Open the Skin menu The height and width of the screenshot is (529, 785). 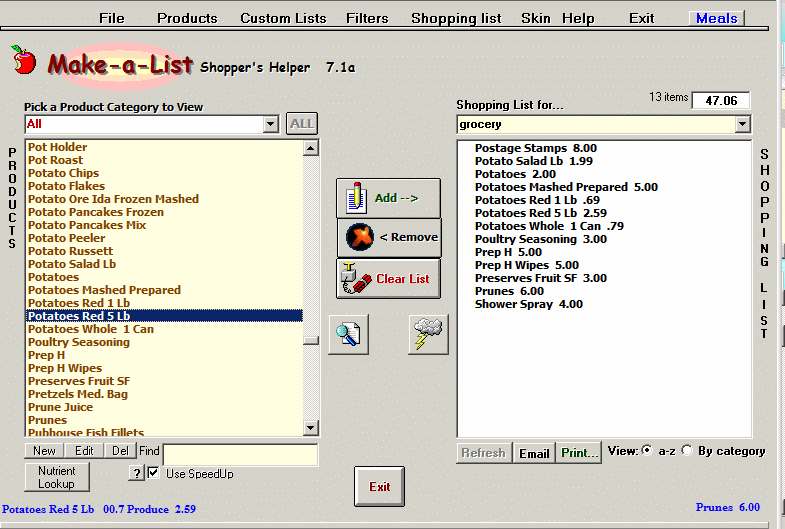[536, 19]
